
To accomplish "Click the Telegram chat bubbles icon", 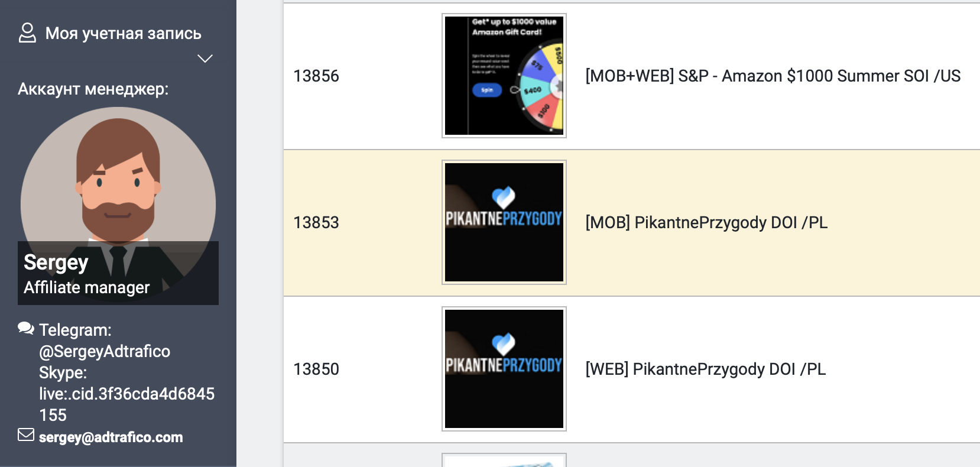I will [x=26, y=328].
